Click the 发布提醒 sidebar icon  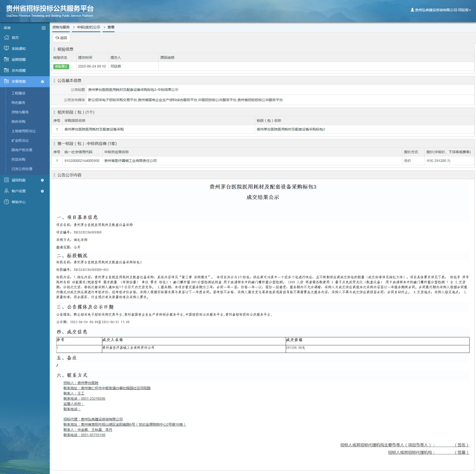(x=6, y=70)
